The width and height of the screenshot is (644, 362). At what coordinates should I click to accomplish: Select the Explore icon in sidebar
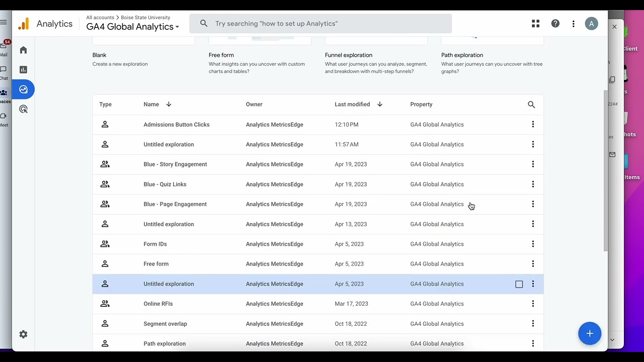click(x=23, y=89)
